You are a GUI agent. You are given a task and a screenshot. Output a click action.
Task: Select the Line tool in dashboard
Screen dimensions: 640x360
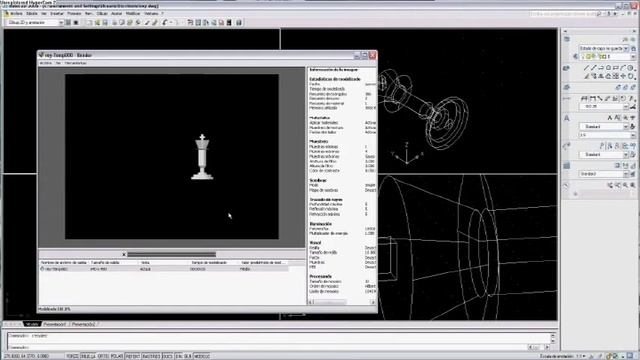point(586,68)
